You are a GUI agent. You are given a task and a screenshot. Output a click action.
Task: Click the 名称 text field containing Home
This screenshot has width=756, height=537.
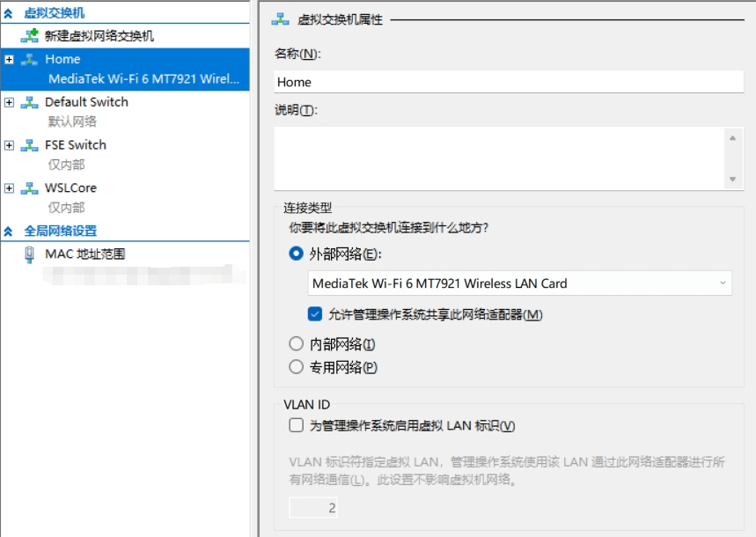point(509,82)
